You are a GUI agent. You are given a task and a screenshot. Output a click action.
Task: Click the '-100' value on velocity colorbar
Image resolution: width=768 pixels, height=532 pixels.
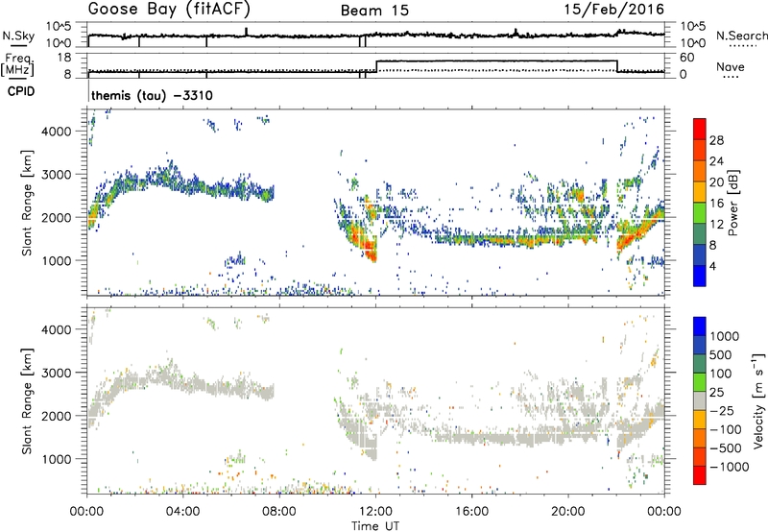tap(726, 429)
